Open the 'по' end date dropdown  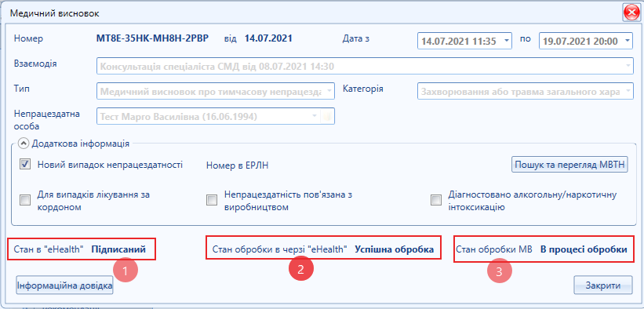coord(627,41)
